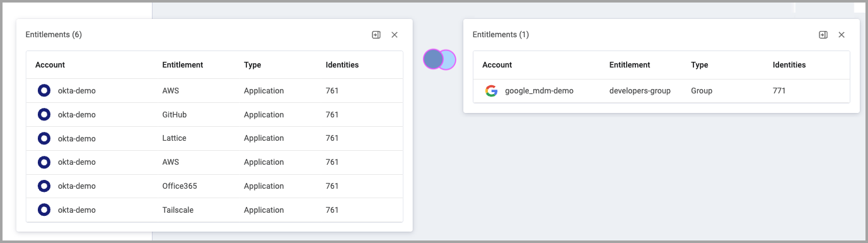
Task: Click the Type column header in right panel
Action: 700,65
